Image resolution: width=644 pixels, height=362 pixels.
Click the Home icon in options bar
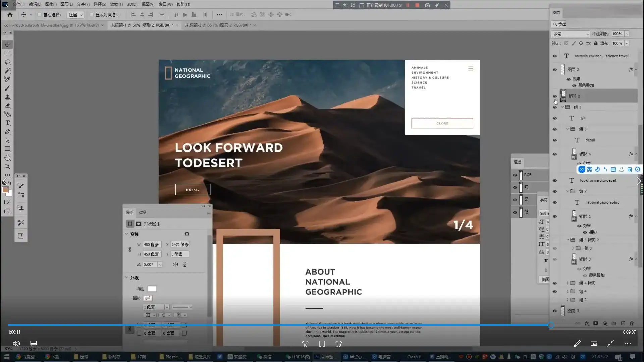(x=10, y=15)
